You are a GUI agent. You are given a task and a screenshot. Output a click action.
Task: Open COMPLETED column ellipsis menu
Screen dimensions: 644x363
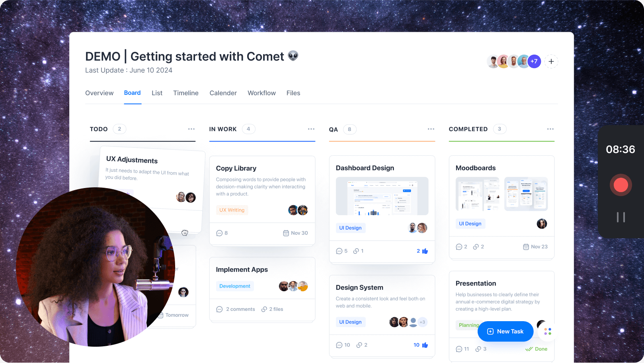coord(550,129)
